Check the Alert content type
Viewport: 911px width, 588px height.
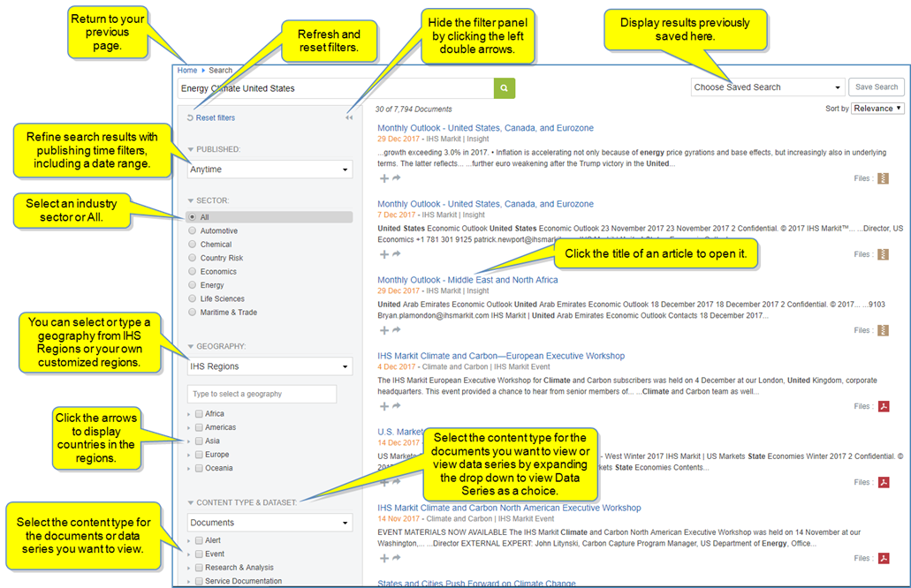click(199, 540)
